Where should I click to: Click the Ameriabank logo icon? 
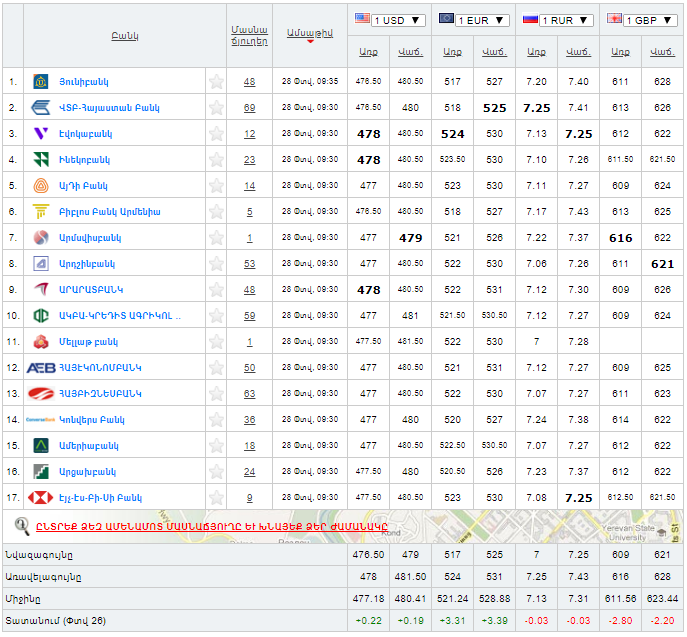41,445
